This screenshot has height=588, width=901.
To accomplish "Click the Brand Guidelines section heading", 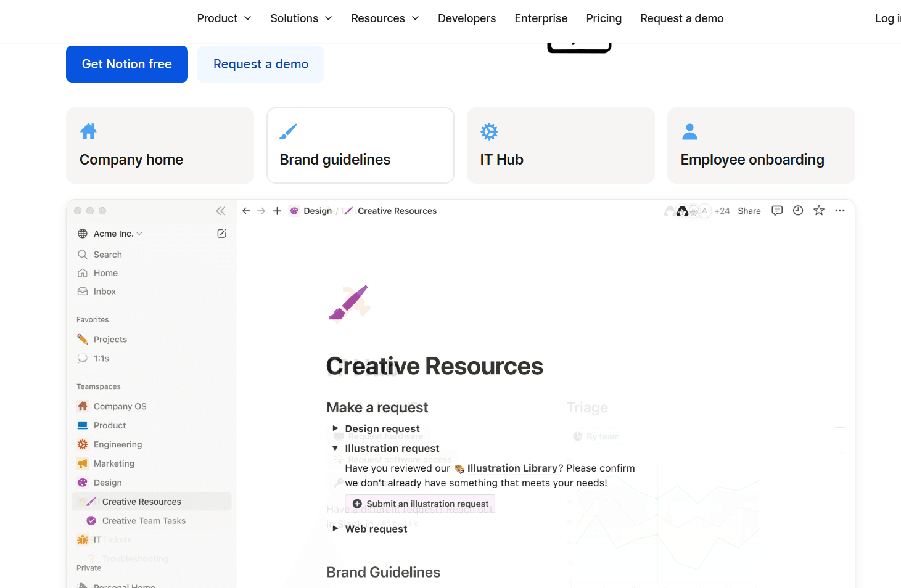I will [384, 573].
